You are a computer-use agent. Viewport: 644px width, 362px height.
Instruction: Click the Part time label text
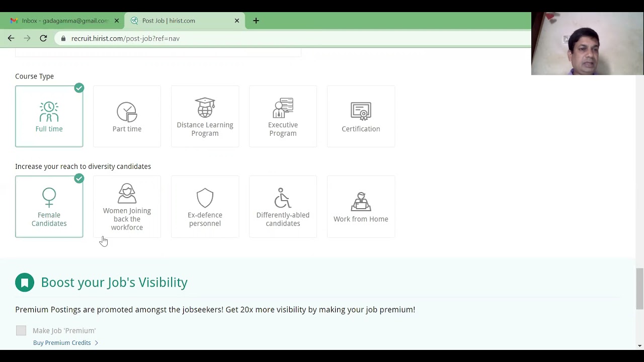coord(127,129)
